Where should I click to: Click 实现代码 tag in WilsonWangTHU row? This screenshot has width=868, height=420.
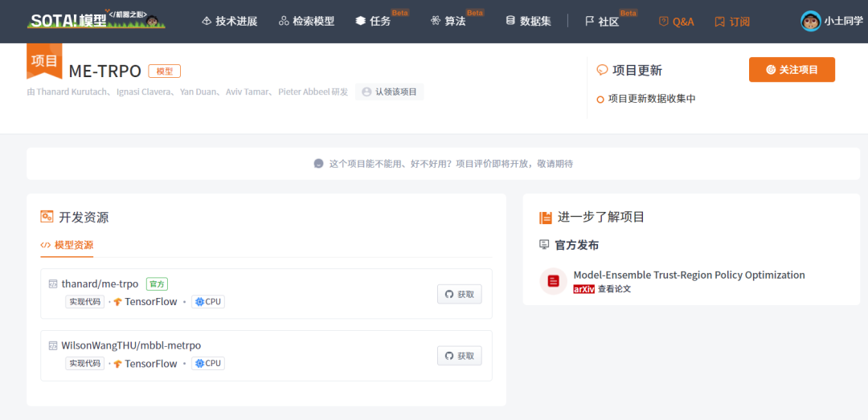point(84,364)
